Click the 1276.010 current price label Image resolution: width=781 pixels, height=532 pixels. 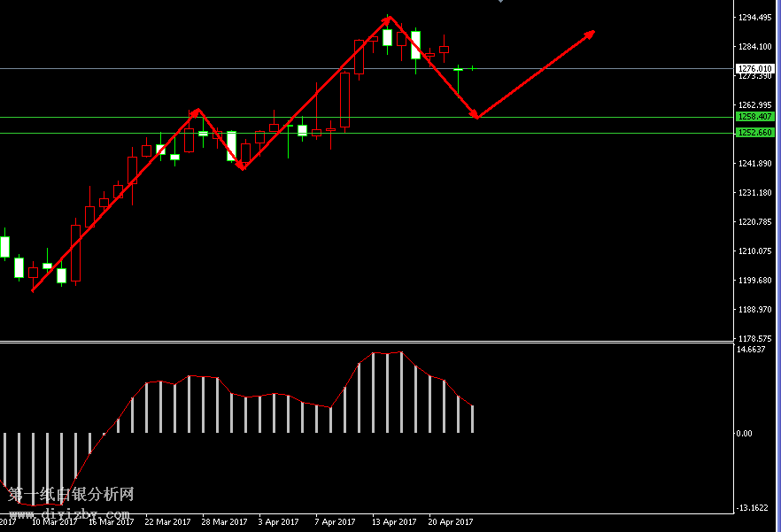click(754, 68)
